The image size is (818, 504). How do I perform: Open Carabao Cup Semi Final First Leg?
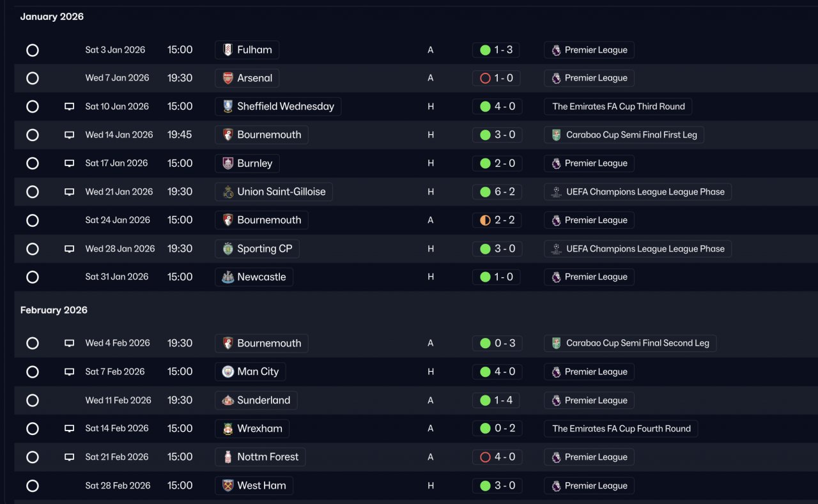[624, 135]
